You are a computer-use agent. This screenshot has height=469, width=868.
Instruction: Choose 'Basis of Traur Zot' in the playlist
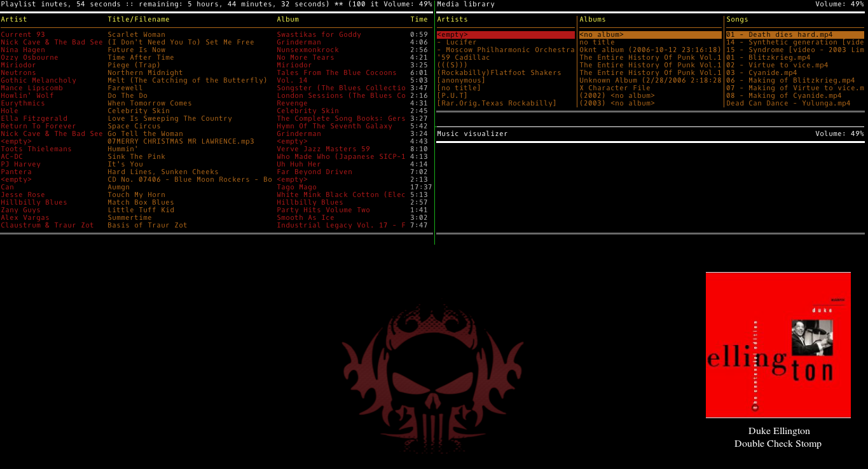[148, 226]
